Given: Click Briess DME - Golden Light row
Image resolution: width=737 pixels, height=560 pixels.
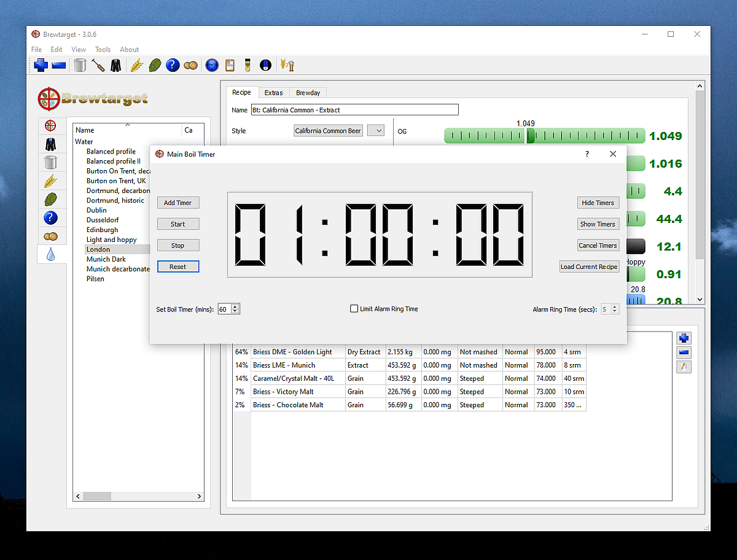Looking at the screenshot, I should tap(409, 352).
